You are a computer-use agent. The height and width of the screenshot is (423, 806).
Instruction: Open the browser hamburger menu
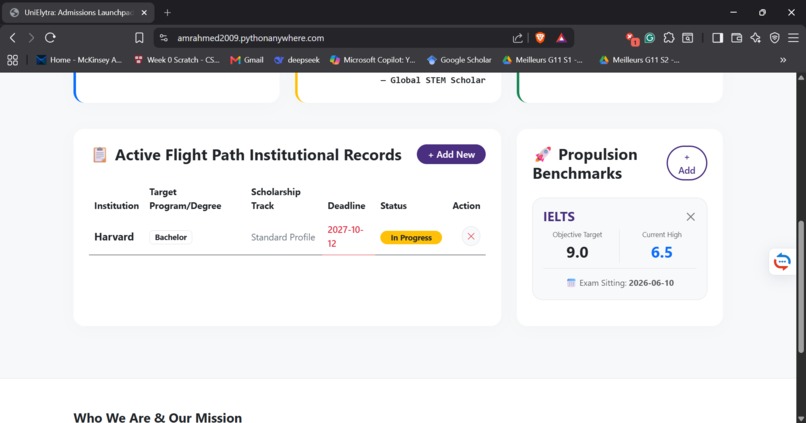point(793,38)
